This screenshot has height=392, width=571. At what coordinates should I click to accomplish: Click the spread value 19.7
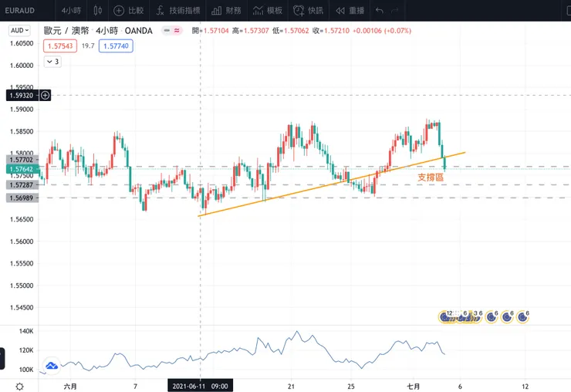(88, 46)
